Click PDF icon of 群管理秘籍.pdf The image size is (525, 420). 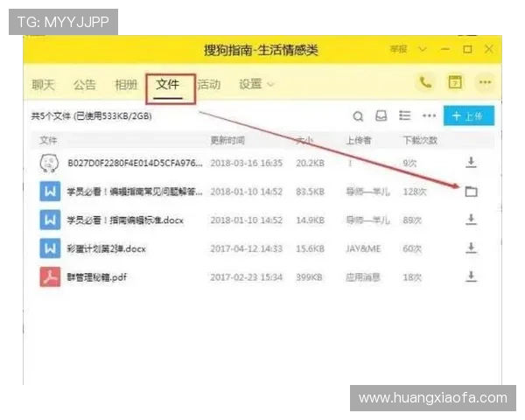[50, 277]
